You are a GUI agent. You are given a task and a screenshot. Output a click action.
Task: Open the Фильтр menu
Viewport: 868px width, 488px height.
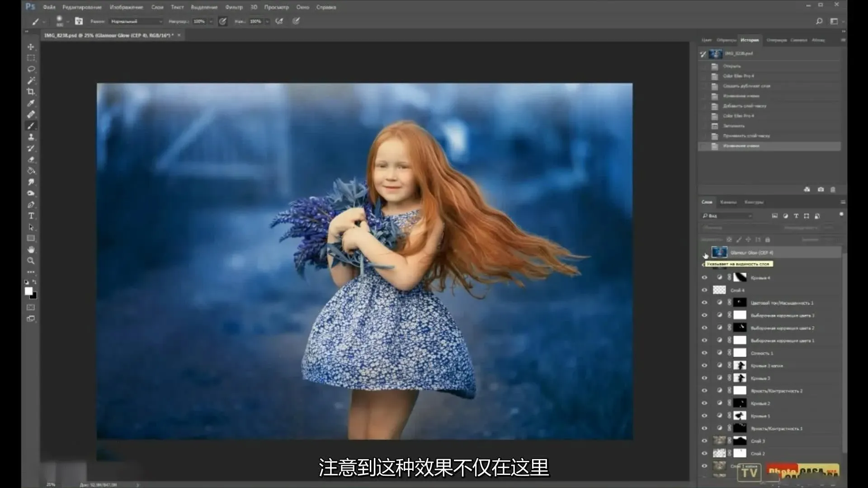pyautogui.click(x=234, y=7)
